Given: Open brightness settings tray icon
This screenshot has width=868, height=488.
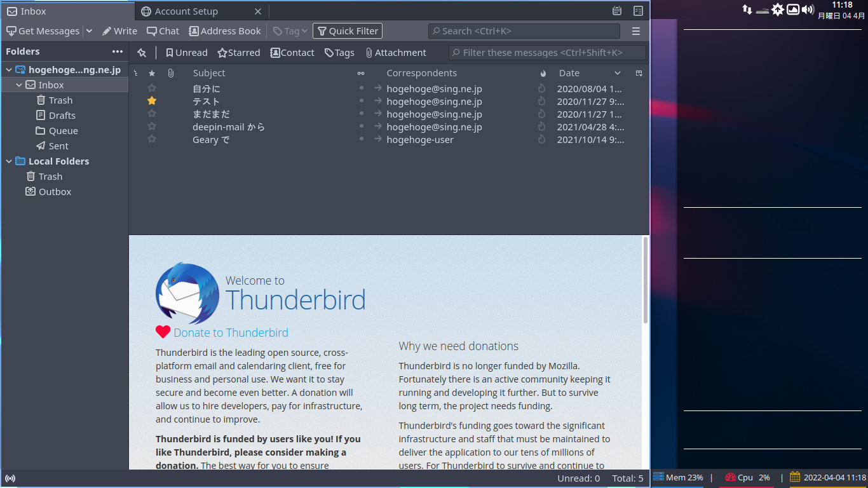Looking at the screenshot, I should pos(778,10).
